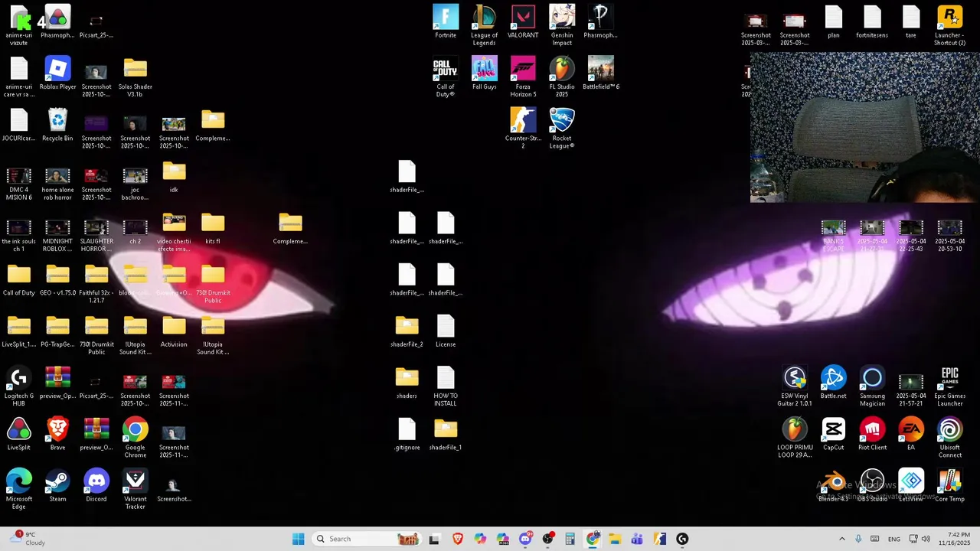
Task: Select the Core Temp desktop icon
Action: (x=949, y=485)
